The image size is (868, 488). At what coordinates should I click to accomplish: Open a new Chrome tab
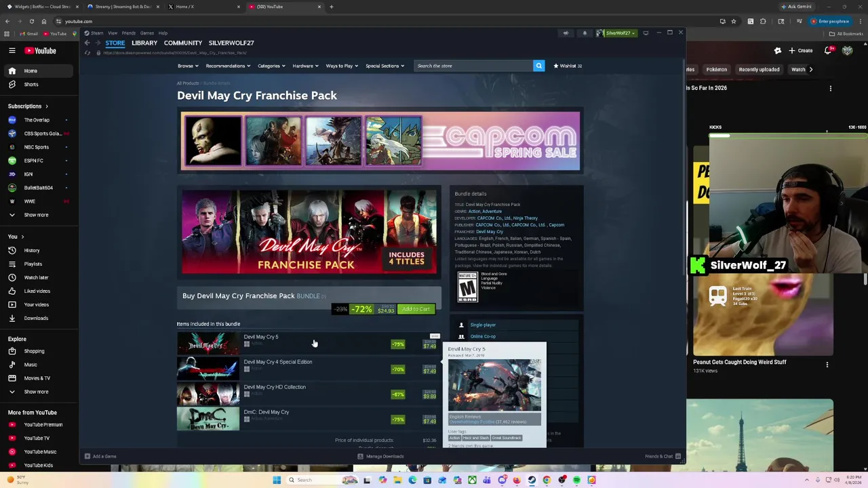pyautogui.click(x=332, y=7)
